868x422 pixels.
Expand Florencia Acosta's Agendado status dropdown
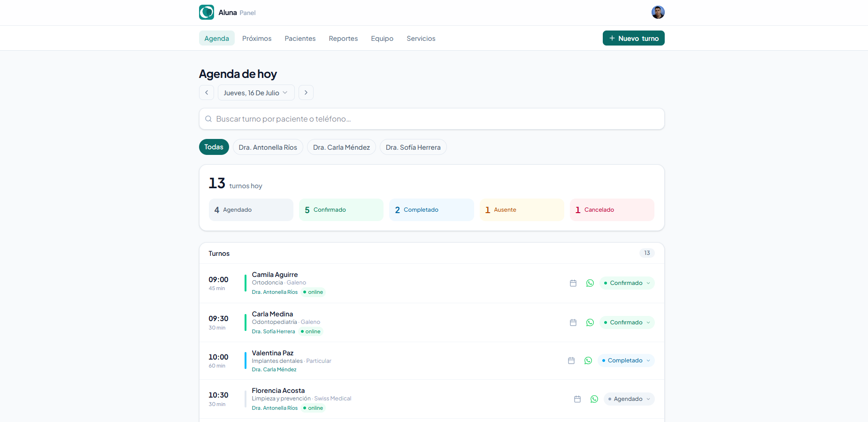coord(629,399)
